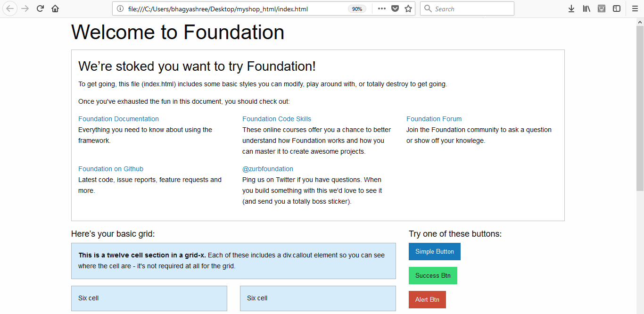Screen dimensions: 644x314
Task: Show site information for this page
Action: (x=120, y=8)
